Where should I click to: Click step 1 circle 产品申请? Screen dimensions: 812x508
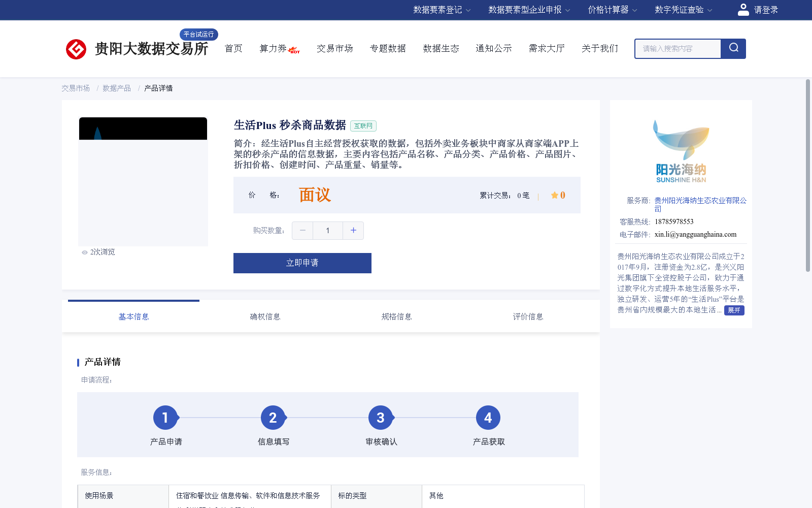coord(165,418)
